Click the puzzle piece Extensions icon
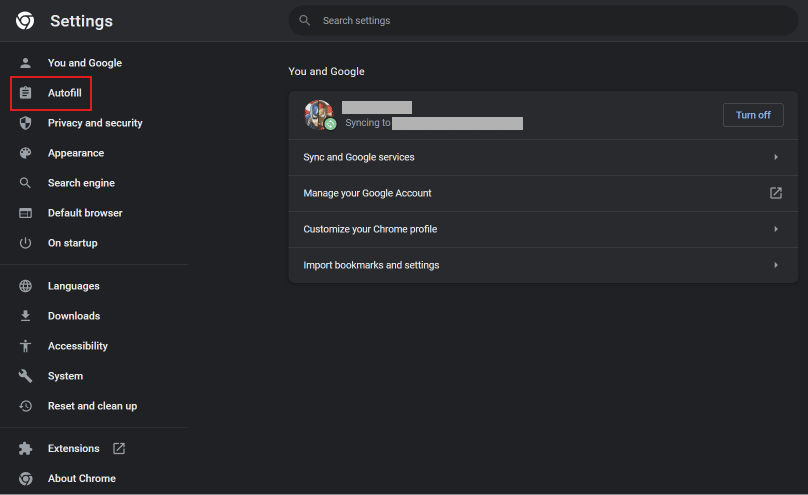Image resolution: width=808 pixels, height=495 pixels. click(25, 449)
